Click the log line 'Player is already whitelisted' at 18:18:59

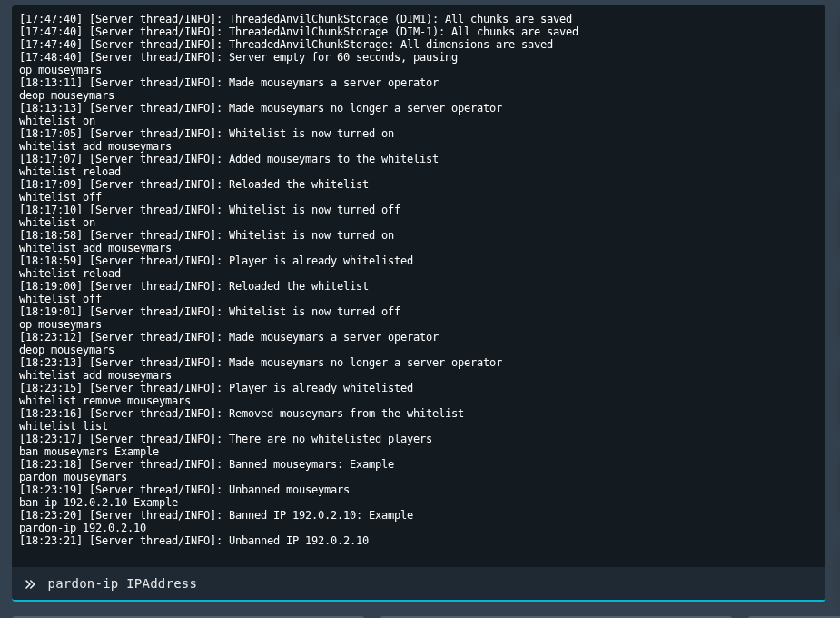216,261
